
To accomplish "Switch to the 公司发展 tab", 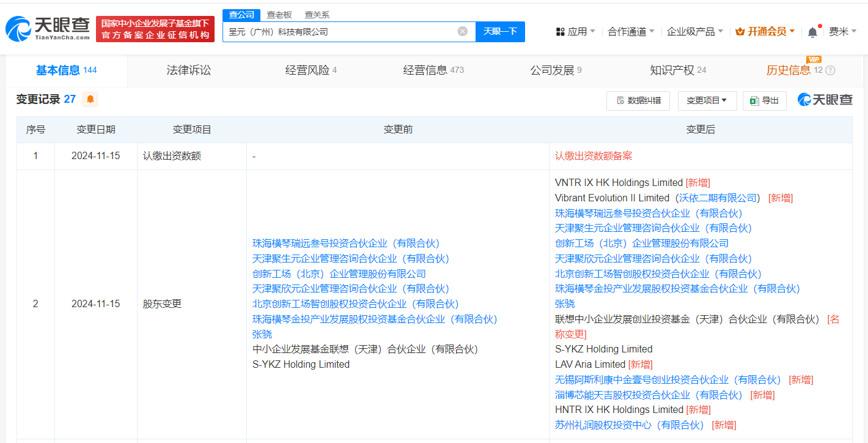I will [x=556, y=70].
